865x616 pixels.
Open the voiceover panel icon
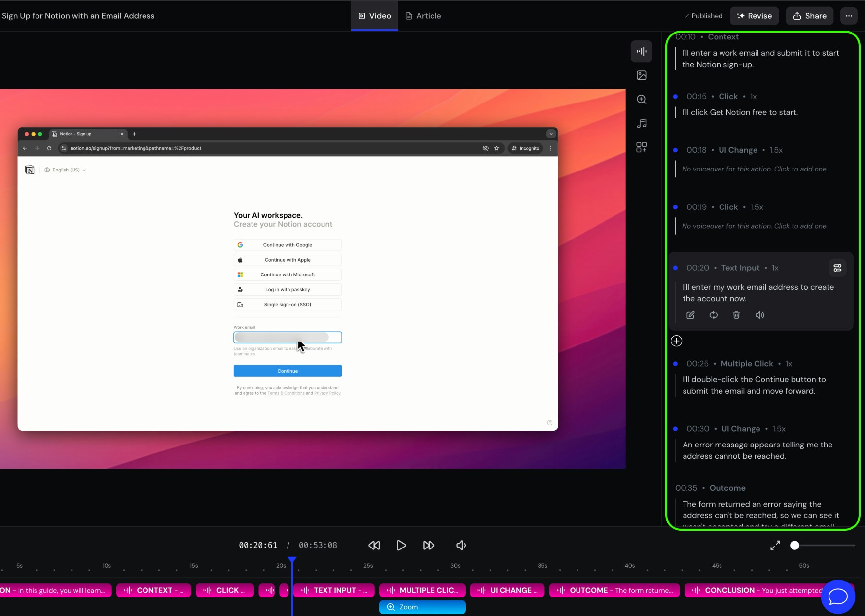pyautogui.click(x=641, y=51)
